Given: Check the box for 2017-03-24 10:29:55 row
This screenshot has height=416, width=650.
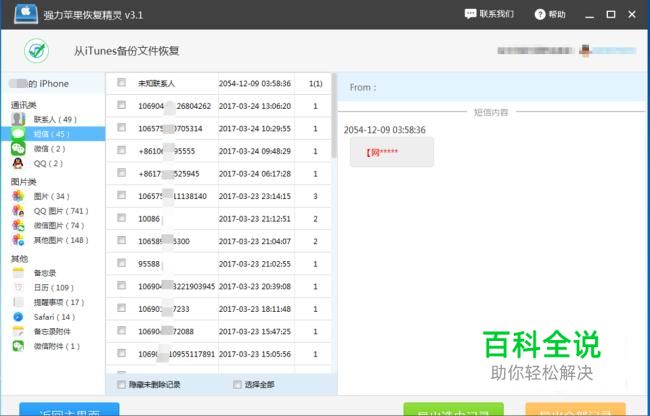Looking at the screenshot, I should (x=121, y=128).
